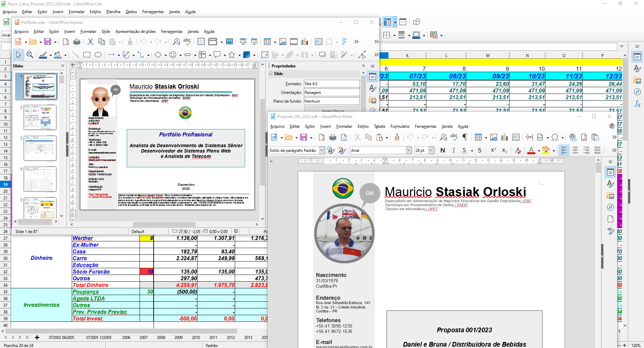Toggle Subscript in Writer formatting bar
644x348 pixels.
(504, 151)
